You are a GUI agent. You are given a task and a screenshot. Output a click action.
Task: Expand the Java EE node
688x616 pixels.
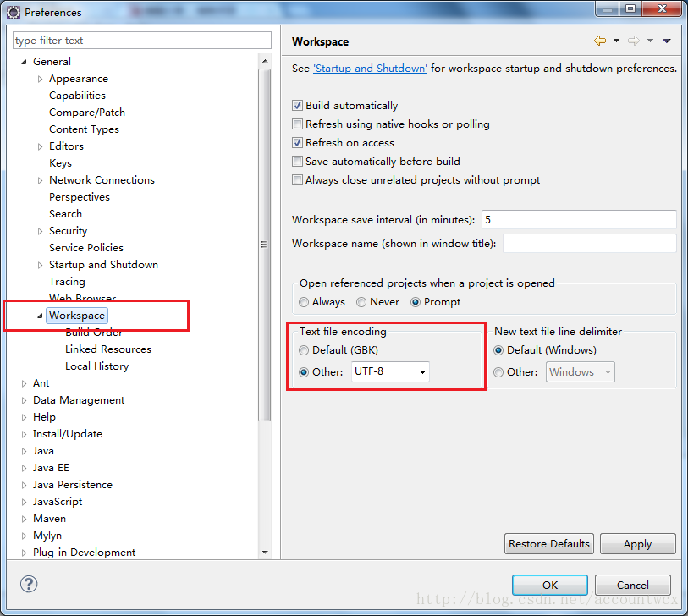pyautogui.click(x=25, y=468)
